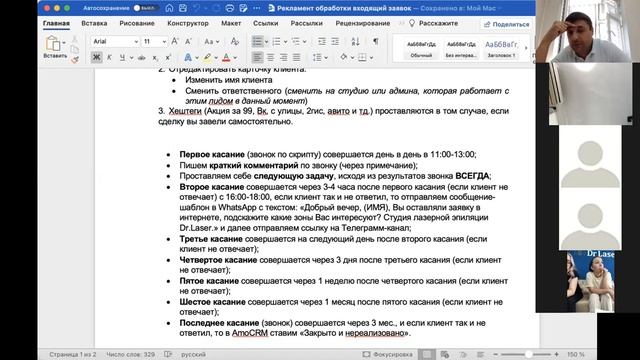Click the Sort A-Z icon

tap(356, 41)
